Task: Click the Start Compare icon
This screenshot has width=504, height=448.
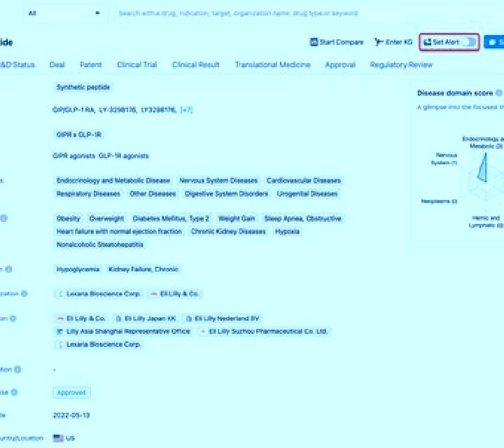Action: pyautogui.click(x=314, y=42)
